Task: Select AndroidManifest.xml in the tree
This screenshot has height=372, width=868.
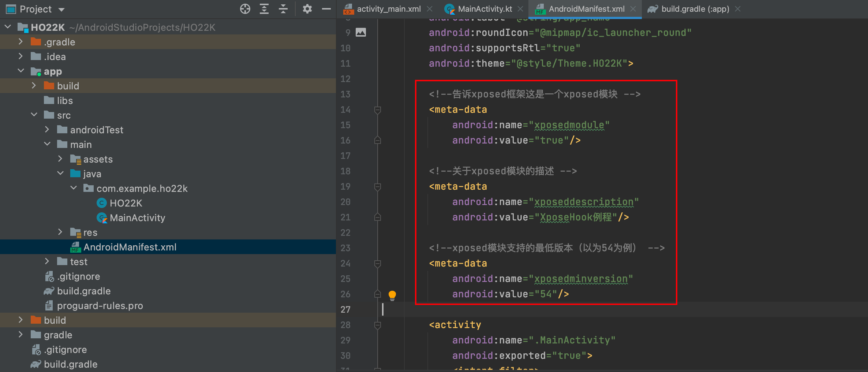Action: [130, 247]
